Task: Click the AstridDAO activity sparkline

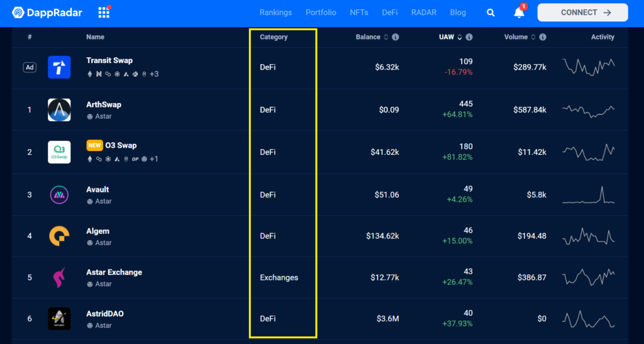Action: tap(588, 319)
